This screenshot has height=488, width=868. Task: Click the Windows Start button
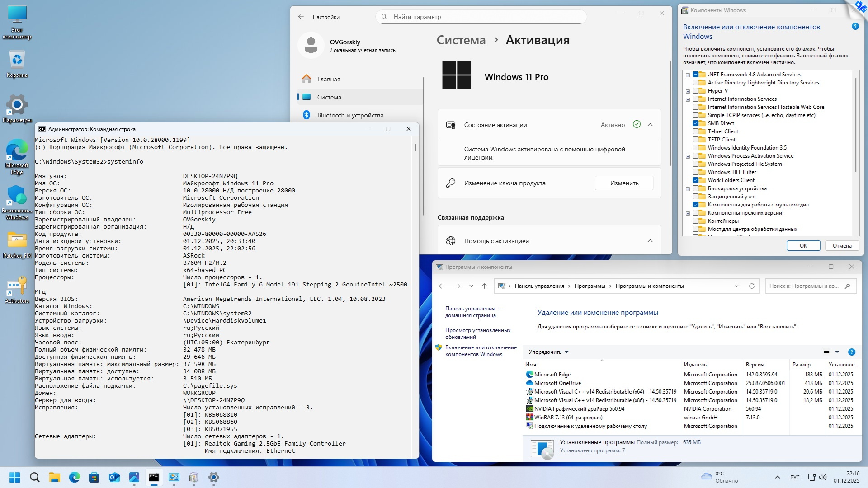click(15, 477)
